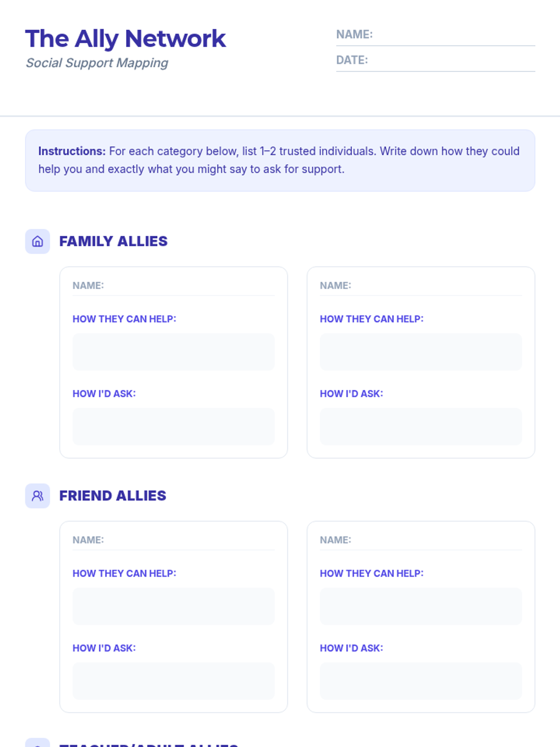560x747 pixels.
Task: Click the Family Allies house icon
Action: click(37, 241)
